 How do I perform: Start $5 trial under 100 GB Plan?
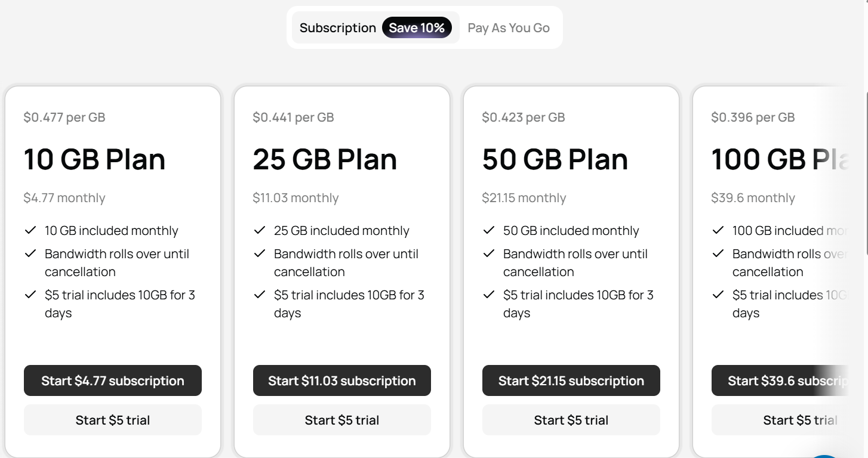780,420
